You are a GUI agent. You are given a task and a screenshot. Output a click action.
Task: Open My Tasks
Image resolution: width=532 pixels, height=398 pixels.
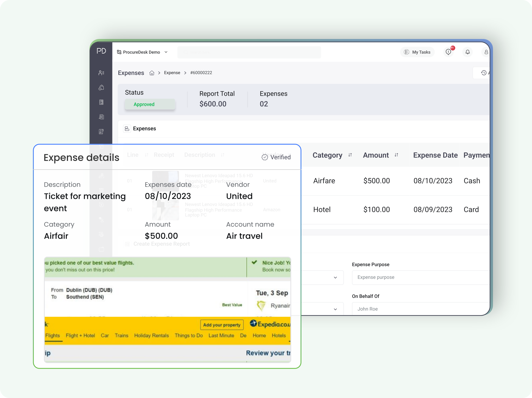417,52
